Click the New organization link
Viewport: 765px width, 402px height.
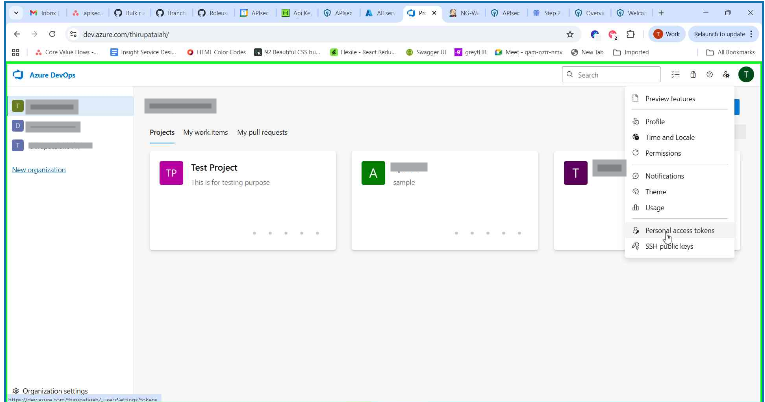(x=38, y=170)
